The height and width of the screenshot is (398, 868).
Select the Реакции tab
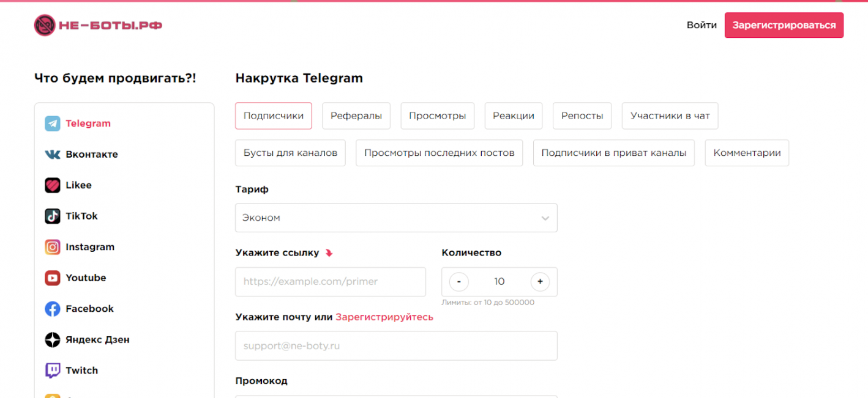(514, 116)
